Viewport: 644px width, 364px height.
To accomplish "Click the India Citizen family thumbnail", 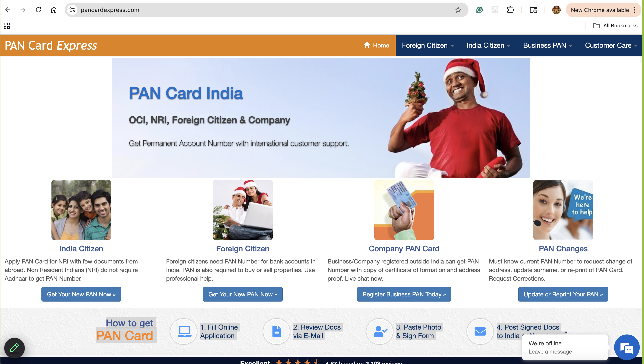I will (81, 210).
